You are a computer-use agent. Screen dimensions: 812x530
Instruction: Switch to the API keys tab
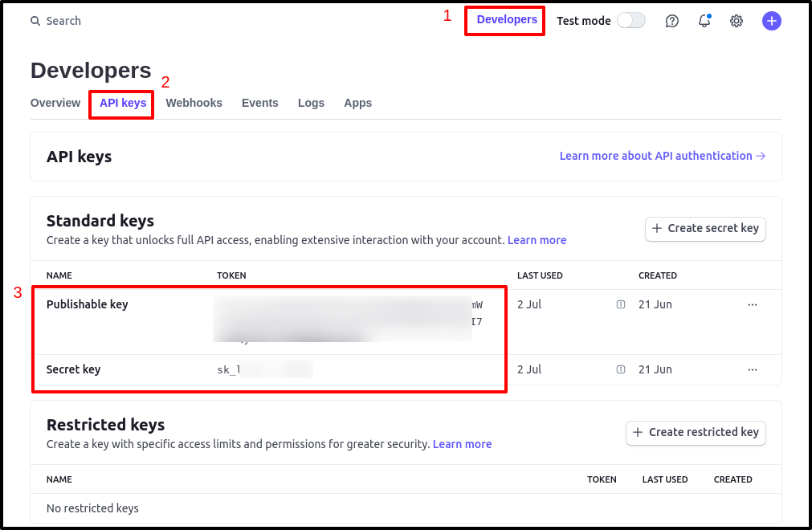pyautogui.click(x=123, y=103)
